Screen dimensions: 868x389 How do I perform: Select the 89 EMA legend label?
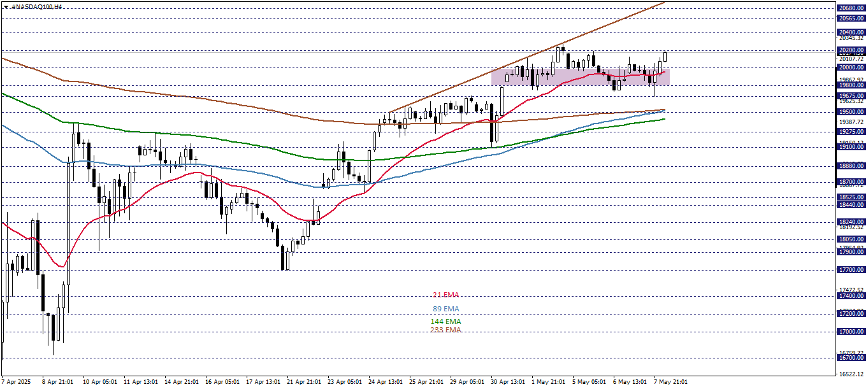pos(445,309)
